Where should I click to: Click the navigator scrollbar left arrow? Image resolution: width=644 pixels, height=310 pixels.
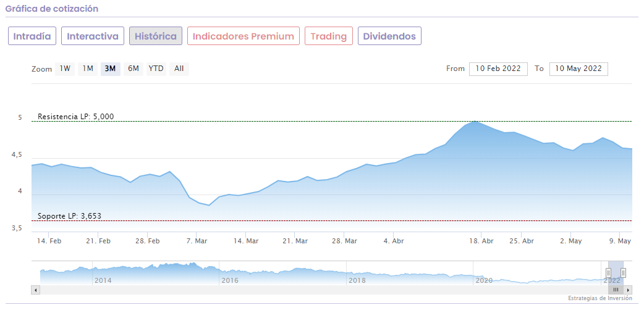coord(36,290)
